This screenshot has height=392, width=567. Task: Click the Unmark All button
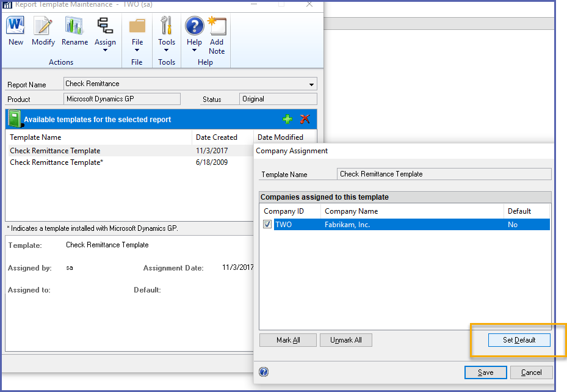pyautogui.click(x=345, y=340)
